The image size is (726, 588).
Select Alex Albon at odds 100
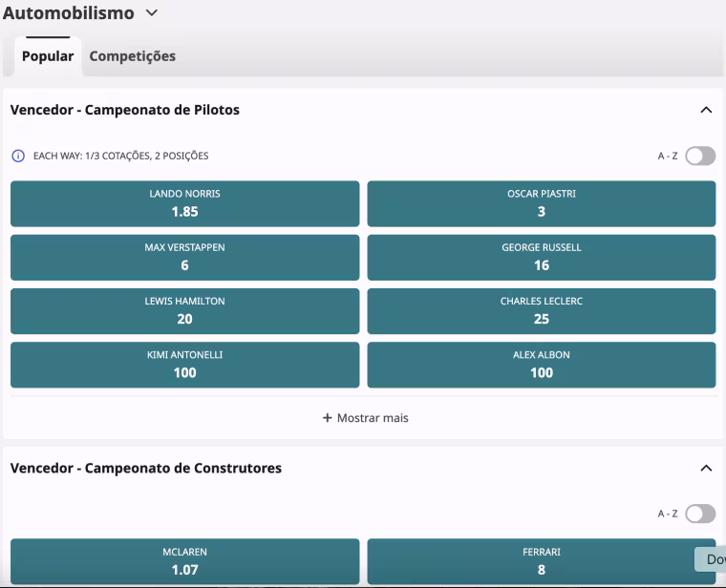pos(542,365)
